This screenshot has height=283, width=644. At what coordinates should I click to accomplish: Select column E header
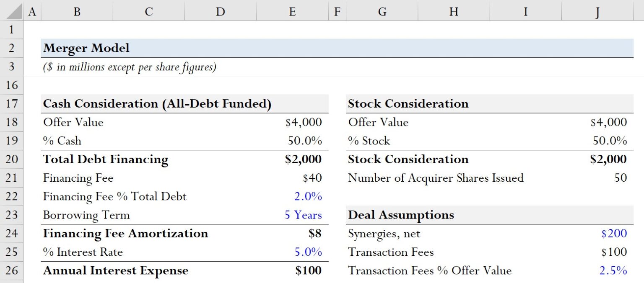[x=292, y=10]
